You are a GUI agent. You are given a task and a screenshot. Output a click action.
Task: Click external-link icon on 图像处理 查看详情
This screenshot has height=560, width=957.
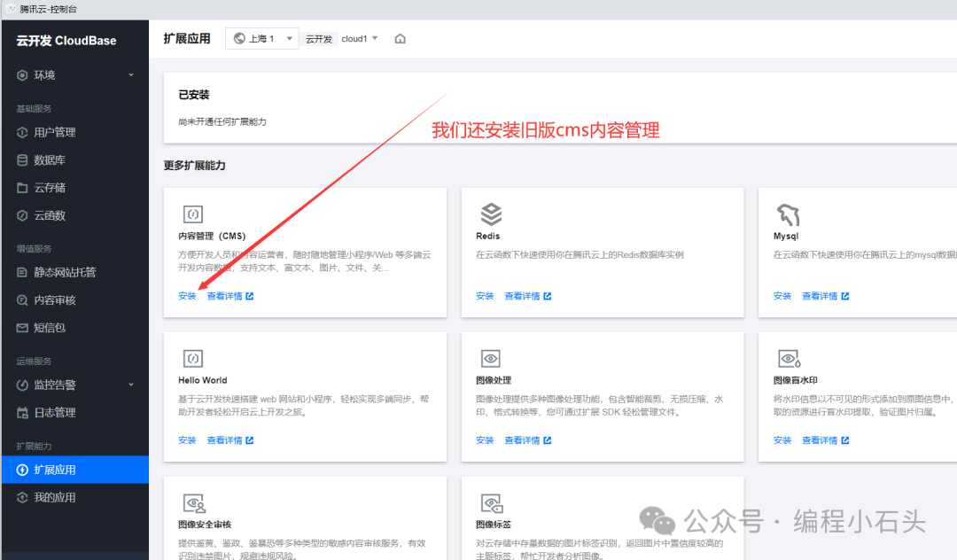[x=548, y=440]
